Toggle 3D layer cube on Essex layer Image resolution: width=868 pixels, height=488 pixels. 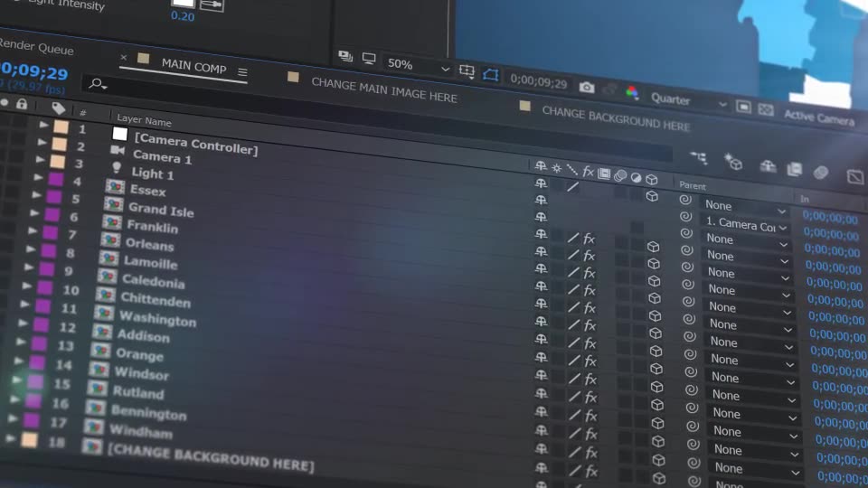coord(653,247)
